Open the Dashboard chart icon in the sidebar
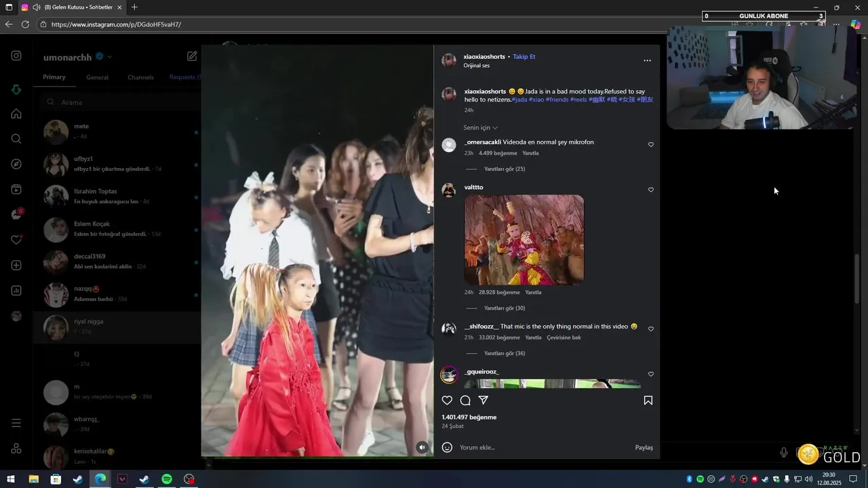868x488 pixels. pyautogui.click(x=16, y=291)
